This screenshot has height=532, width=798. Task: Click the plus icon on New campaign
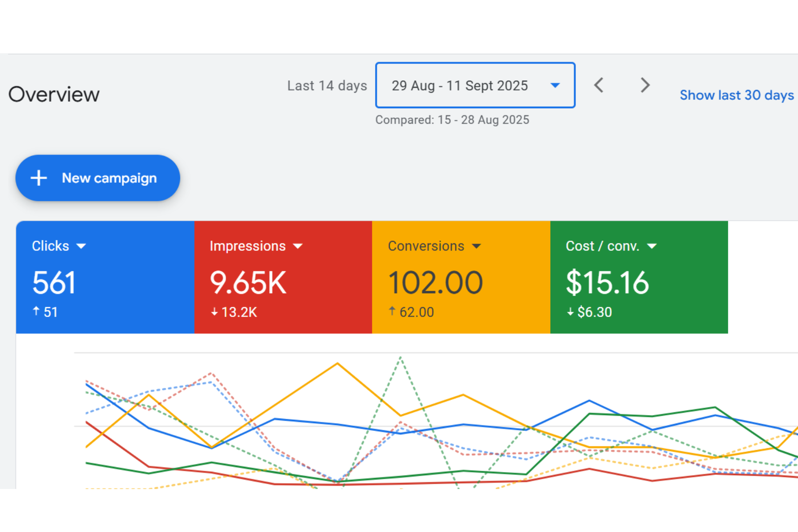pyautogui.click(x=39, y=178)
